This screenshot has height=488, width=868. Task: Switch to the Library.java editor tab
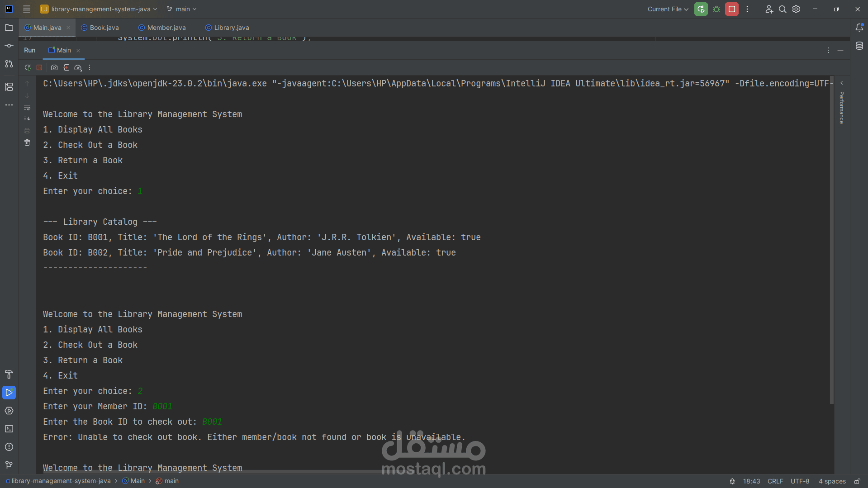(x=227, y=28)
